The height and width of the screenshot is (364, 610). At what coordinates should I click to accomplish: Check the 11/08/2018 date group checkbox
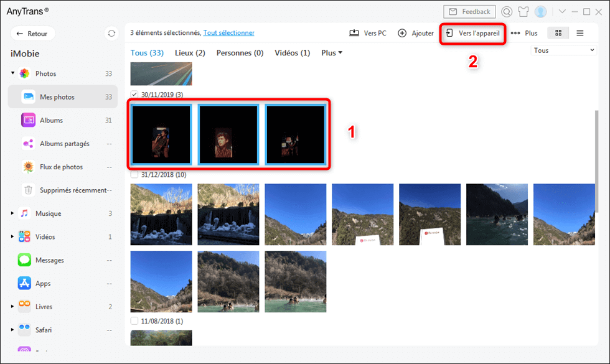pos(134,320)
